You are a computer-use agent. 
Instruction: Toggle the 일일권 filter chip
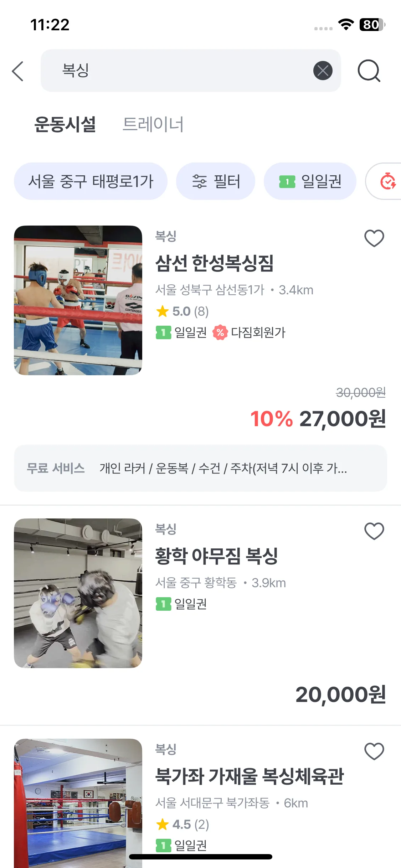click(310, 181)
